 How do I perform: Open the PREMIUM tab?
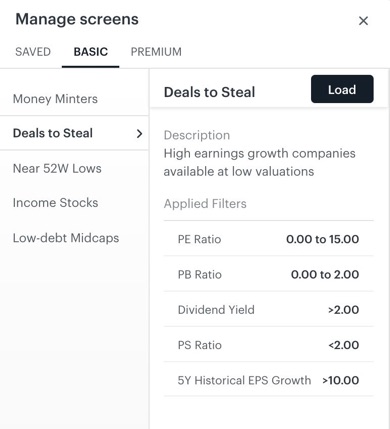pyautogui.click(x=156, y=52)
